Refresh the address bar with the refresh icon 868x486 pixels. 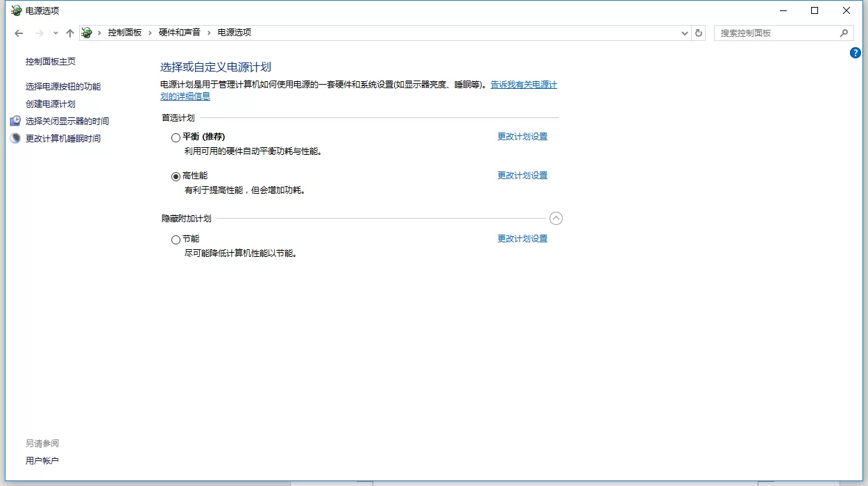click(699, 33)
